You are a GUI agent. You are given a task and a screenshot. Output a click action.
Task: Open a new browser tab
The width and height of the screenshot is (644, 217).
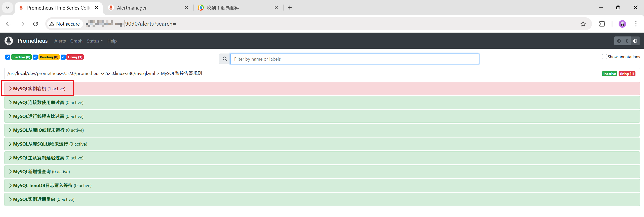pos(290,8)
